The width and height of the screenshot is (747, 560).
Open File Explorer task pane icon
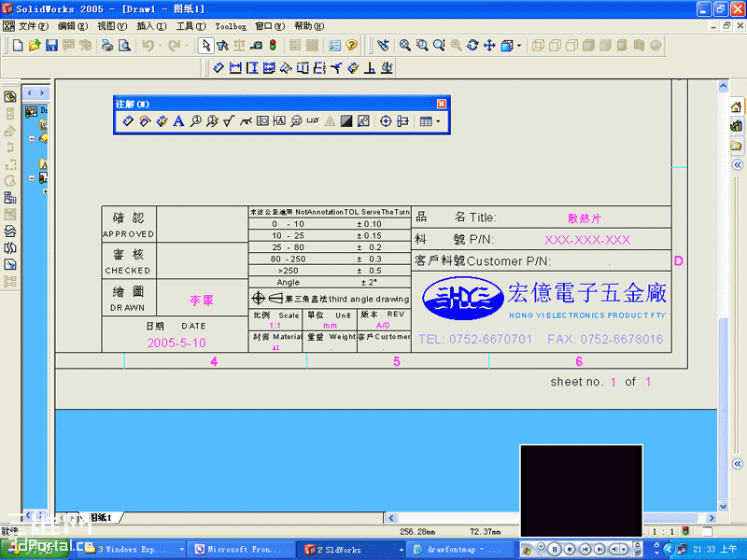(737, 146)
